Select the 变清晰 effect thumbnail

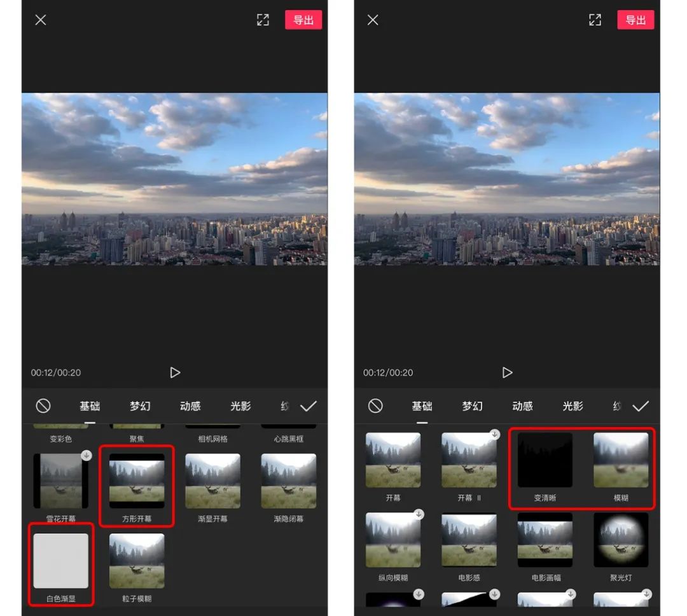[545, 460]
